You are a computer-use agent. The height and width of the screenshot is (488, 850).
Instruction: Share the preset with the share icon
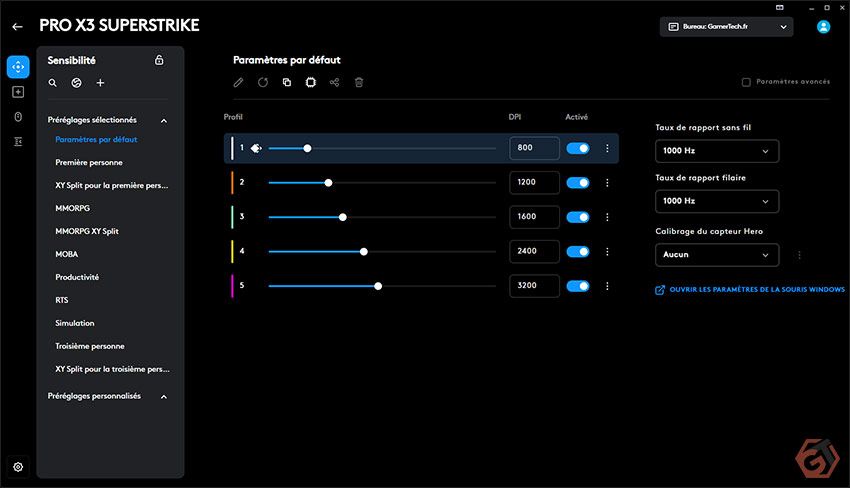(334, 82)
